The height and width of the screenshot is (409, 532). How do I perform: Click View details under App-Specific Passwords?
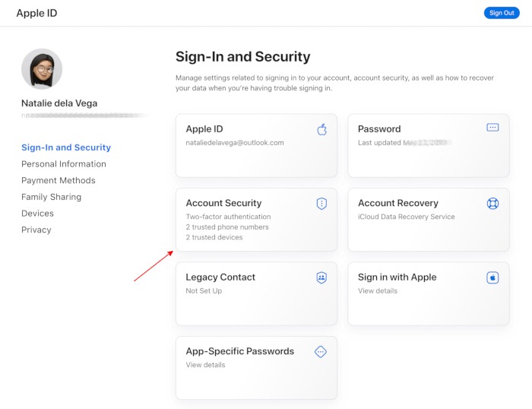(205, 365)
